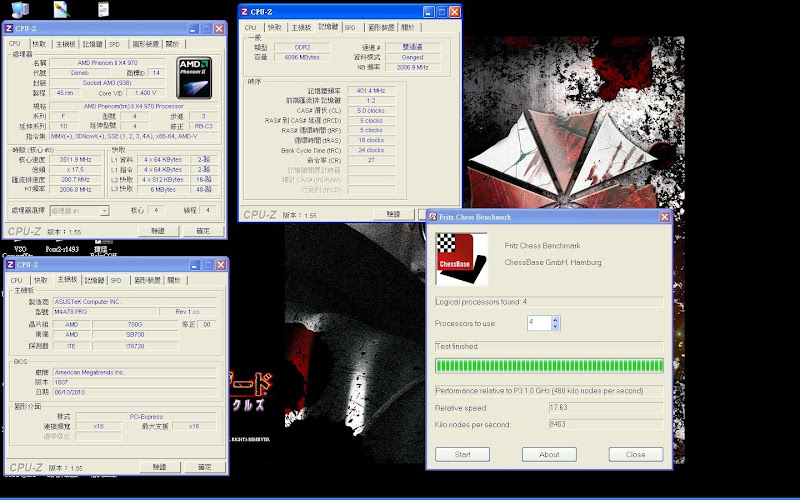
Task: Open 關於 tab in processor CPU-Z window
Action: point(173,44)
